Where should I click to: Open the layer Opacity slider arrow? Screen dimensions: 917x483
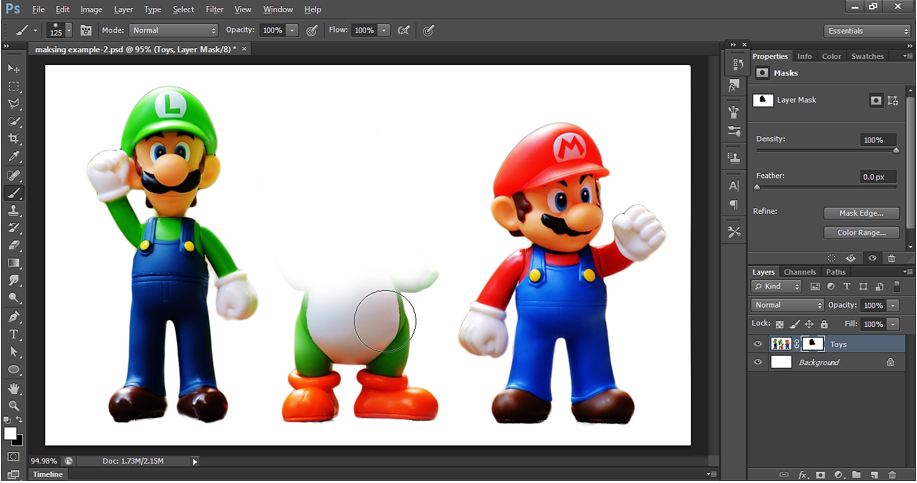click(893, 305)
